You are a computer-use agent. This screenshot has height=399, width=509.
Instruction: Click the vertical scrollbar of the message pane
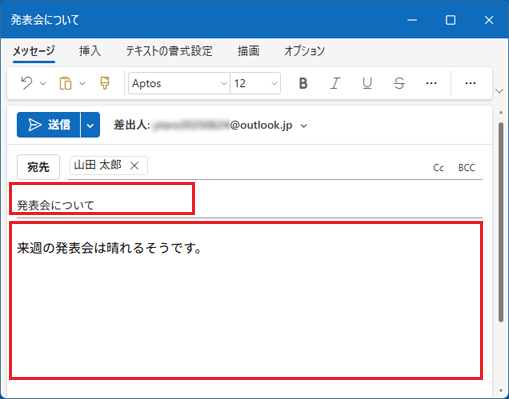click(x=501, y=222)
